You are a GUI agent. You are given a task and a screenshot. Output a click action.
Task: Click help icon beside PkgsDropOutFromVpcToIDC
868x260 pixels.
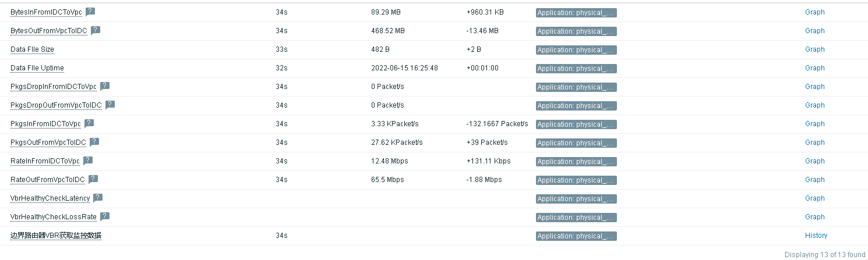[110, 105]
